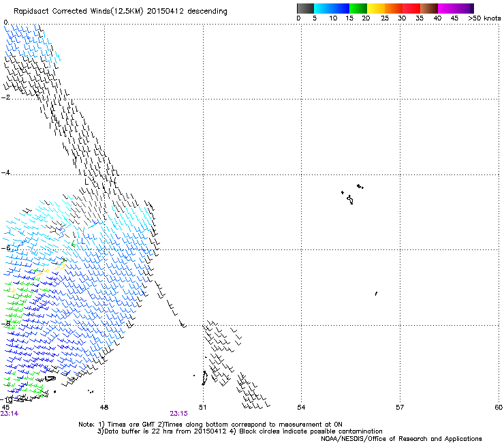Click the brown 35-40 knots legend color
The height and width of the screenshot is (443, 504).
pyautogui.click(x=429, y=8)
